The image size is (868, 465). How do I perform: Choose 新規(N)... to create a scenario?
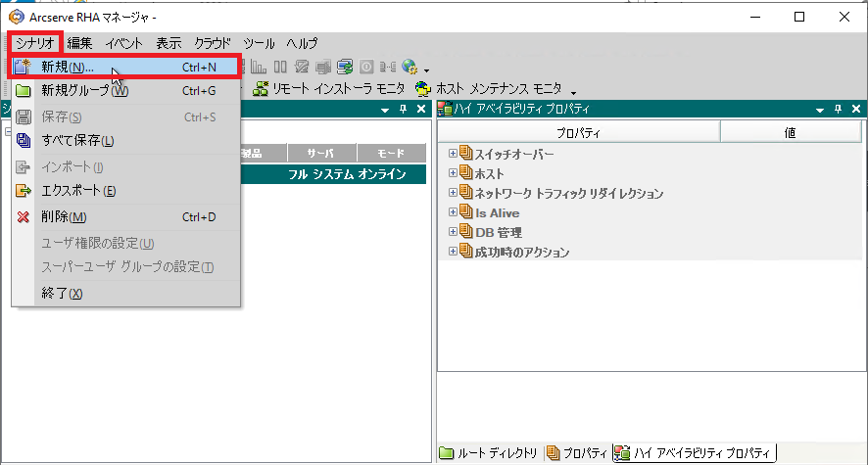[126, 67]
